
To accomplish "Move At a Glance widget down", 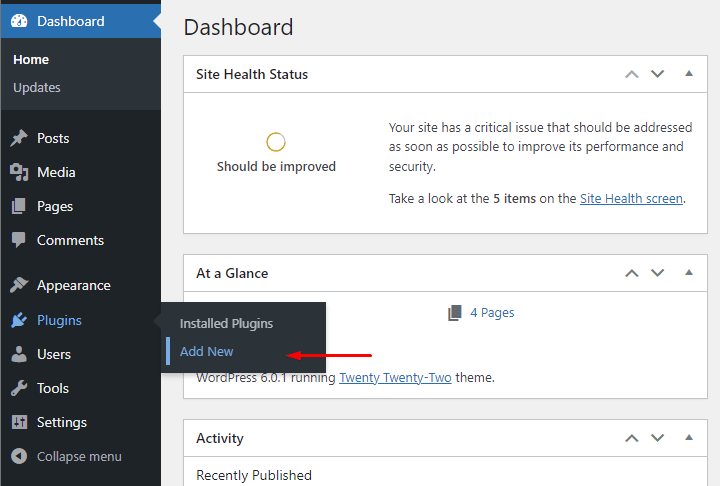I will coord(658,273).
